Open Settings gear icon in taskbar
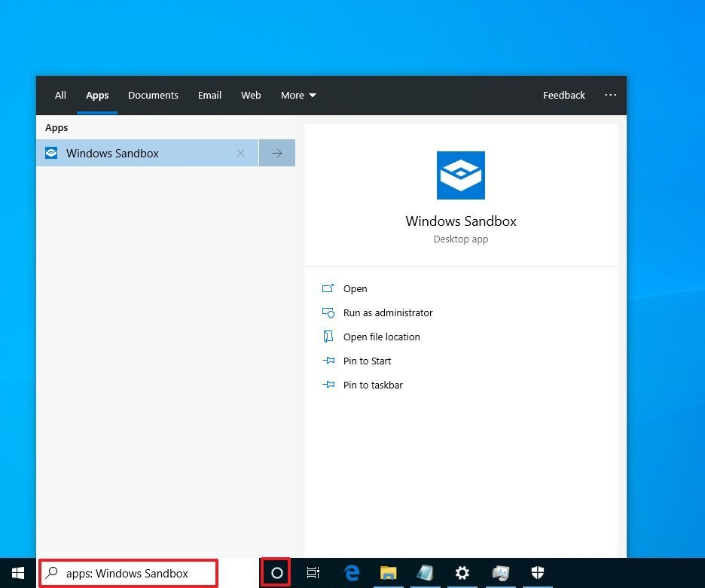The width and height of the screenshot is (705, 588). click(x=462, y=573)
